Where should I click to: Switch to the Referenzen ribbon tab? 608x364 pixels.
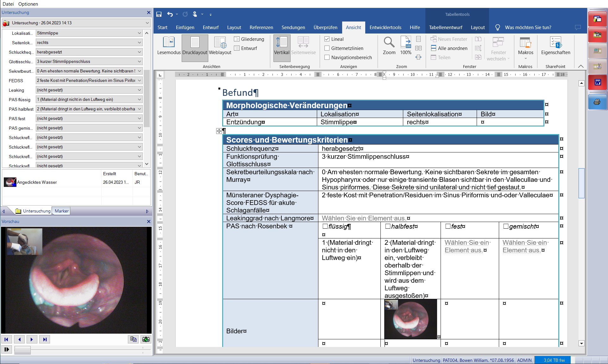[x=261, y=28]
